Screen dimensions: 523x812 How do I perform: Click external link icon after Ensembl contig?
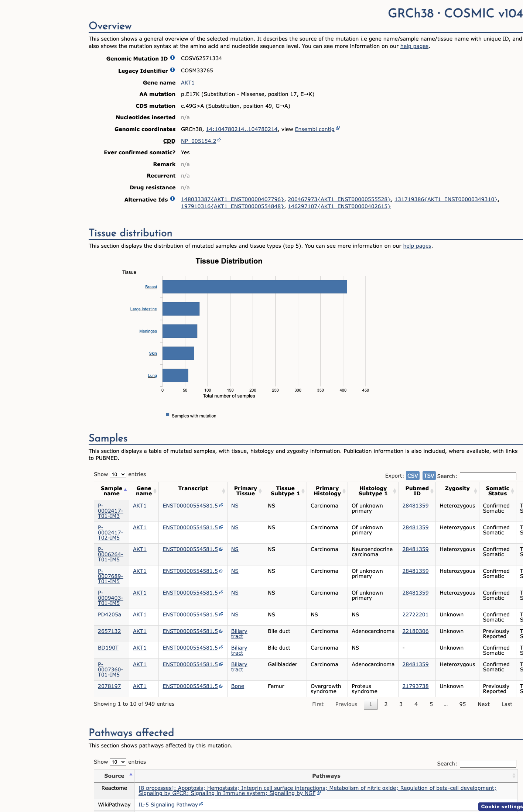point(338,128)
